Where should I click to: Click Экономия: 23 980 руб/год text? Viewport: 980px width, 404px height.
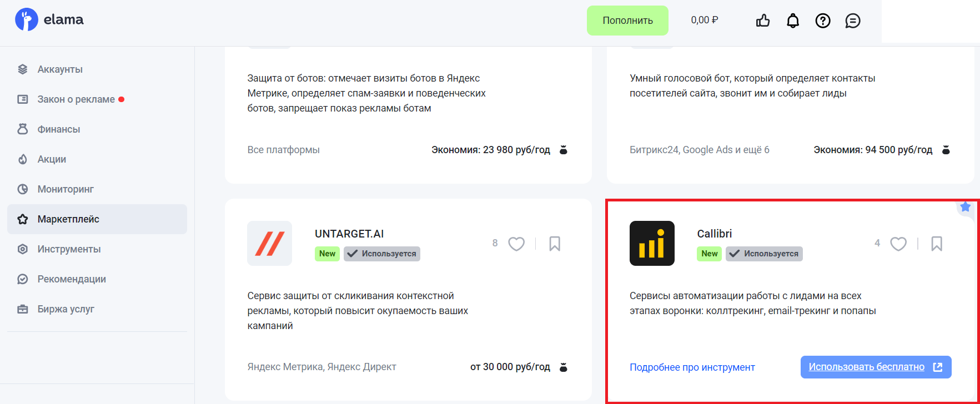click(491, 150)
